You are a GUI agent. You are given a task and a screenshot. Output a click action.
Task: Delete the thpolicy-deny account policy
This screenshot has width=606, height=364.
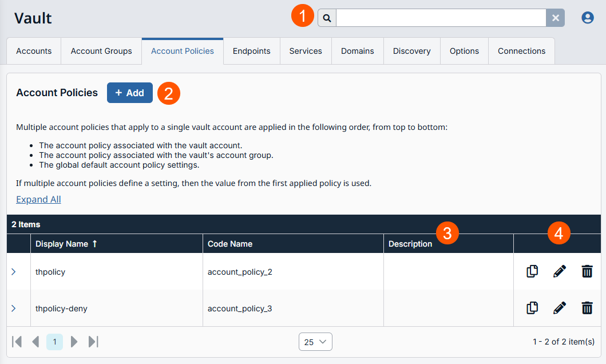click(587, 308)
